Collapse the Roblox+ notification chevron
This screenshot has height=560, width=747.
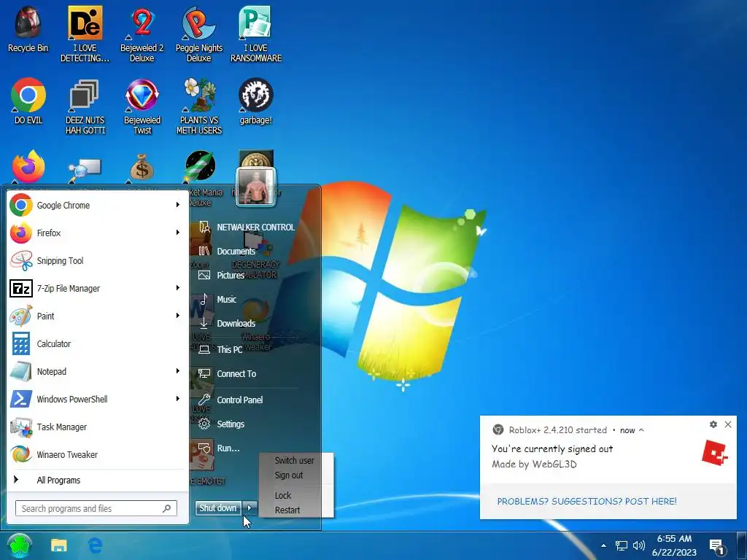coord(641,430)
